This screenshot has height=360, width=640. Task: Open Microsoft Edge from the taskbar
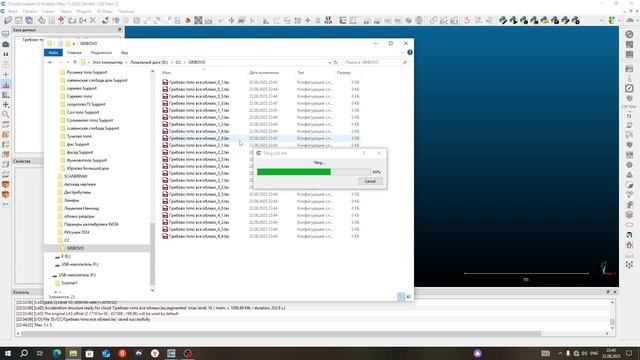(x=57, y=353)
